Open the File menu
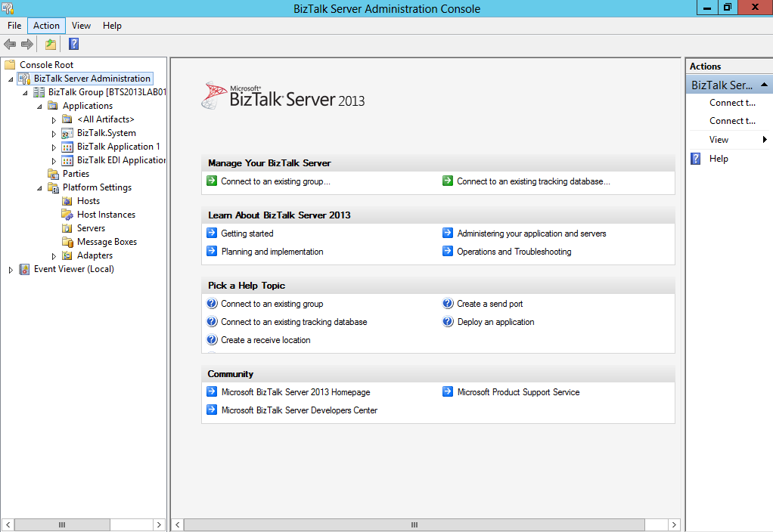The image size is (773, 532). coord(14,26)
